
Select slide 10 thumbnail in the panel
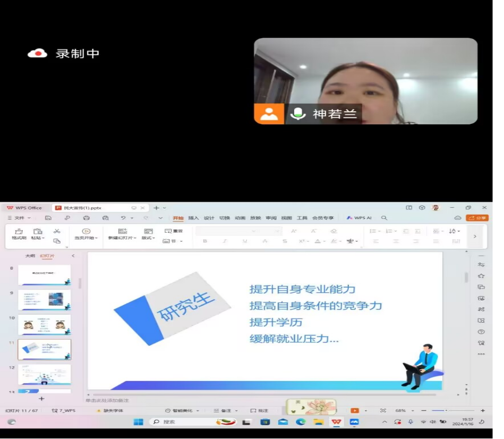click(x=44, y=325)
